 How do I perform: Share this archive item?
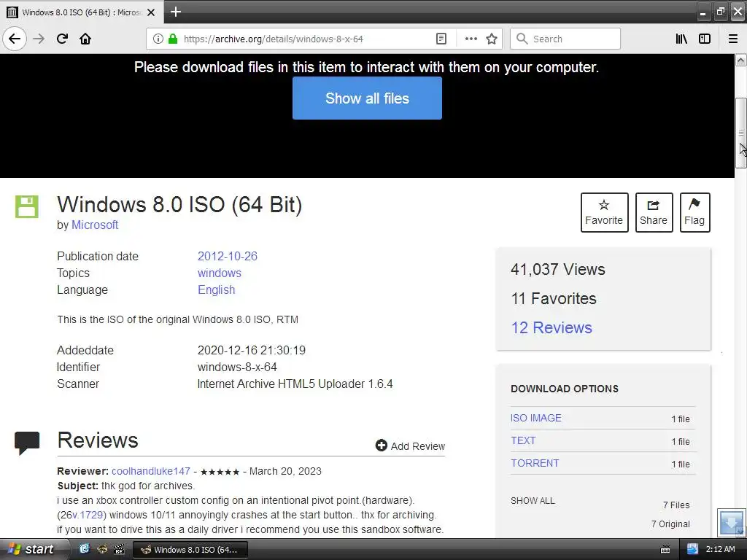point(654,212)
